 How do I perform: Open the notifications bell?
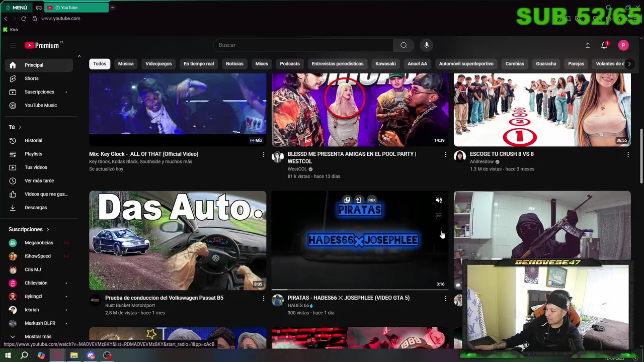(x=604, y=45)
